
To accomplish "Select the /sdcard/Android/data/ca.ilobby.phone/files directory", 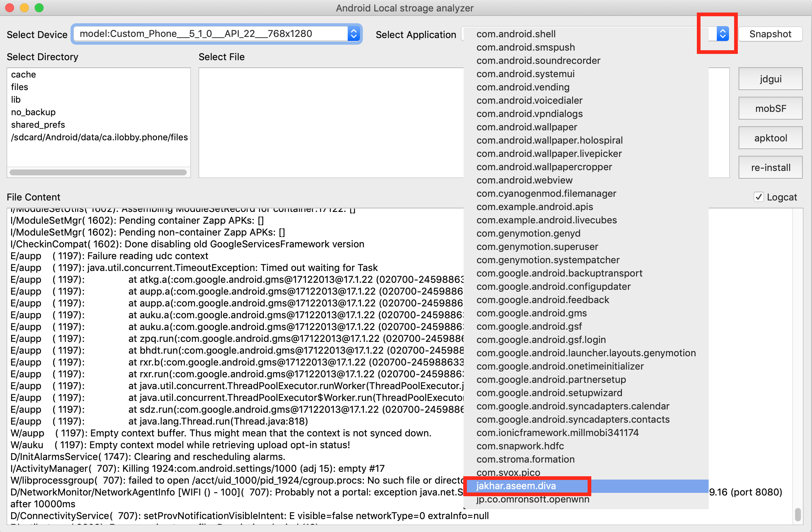I will click(x=99, y=137).
